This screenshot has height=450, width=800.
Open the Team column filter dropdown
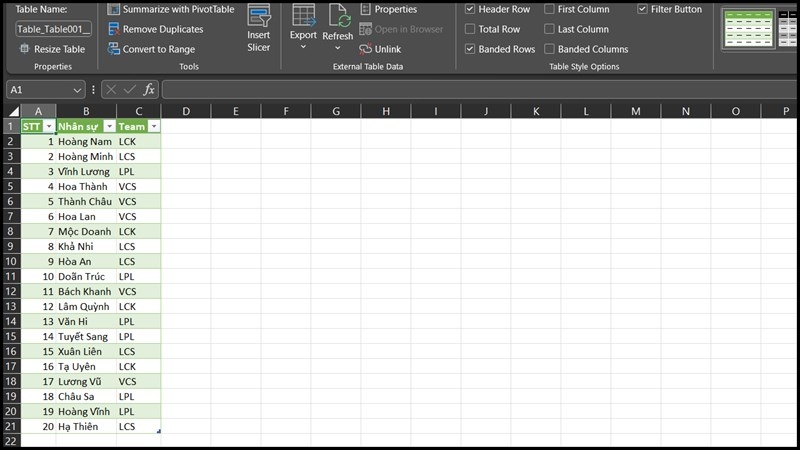click(153, 127)
